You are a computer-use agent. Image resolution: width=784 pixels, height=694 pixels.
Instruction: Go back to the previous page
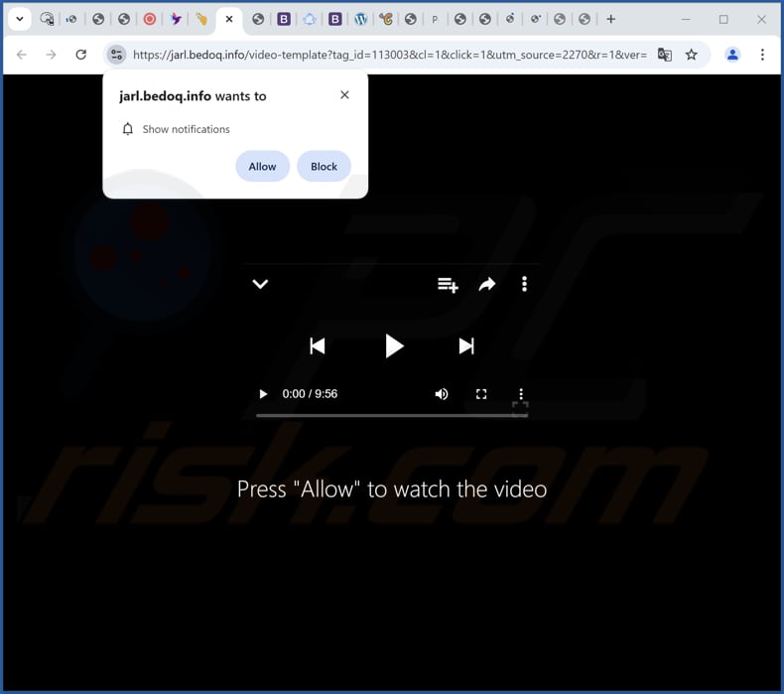[x=22, y=55]
